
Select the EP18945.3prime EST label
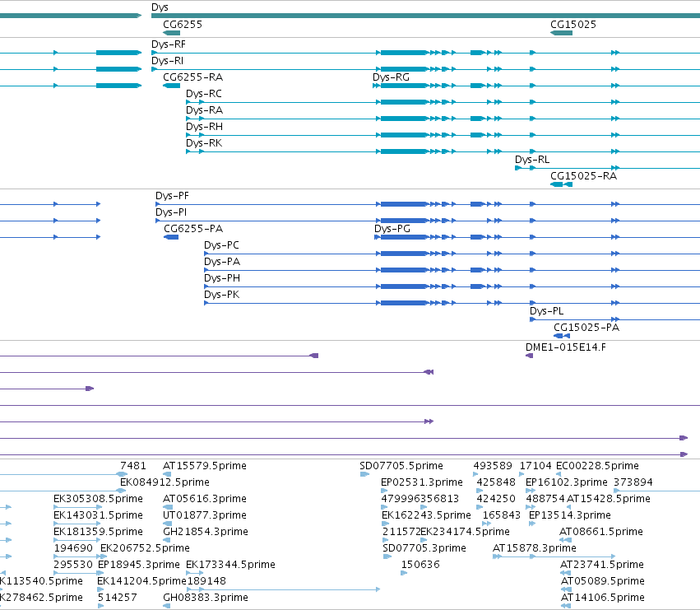coord(139,566)
